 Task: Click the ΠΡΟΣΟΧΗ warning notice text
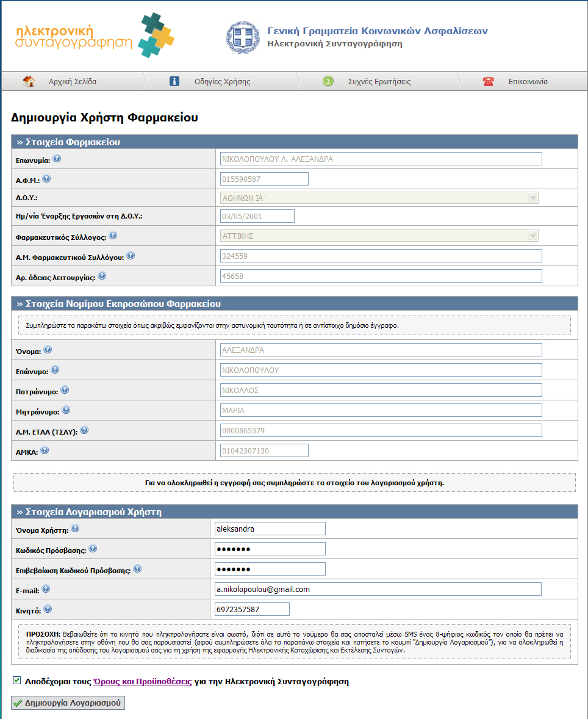tap(295, 642)
